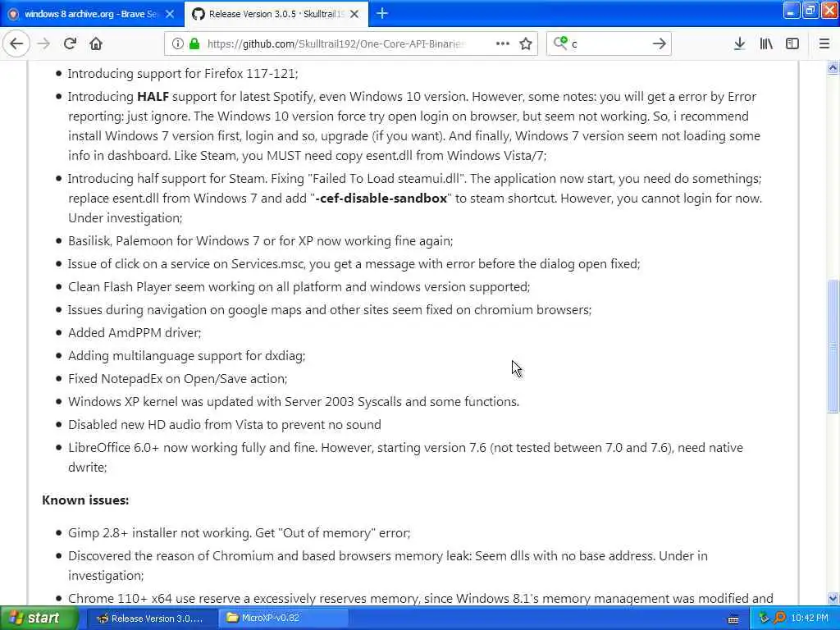840x630 pixels.
Task: Click the search engine magnifier icon
Action: click(560, 43)
